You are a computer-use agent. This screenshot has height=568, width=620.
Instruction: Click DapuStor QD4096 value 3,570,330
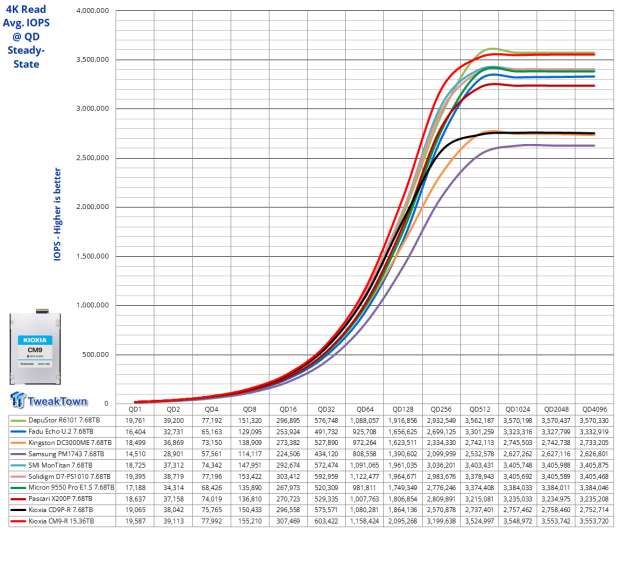pyautogui.click(x=594, y=420)
